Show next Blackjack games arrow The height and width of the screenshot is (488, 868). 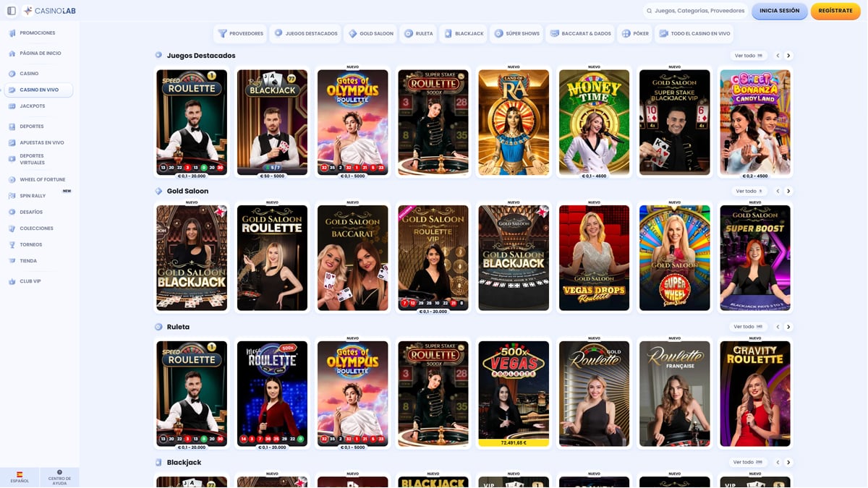788,463
